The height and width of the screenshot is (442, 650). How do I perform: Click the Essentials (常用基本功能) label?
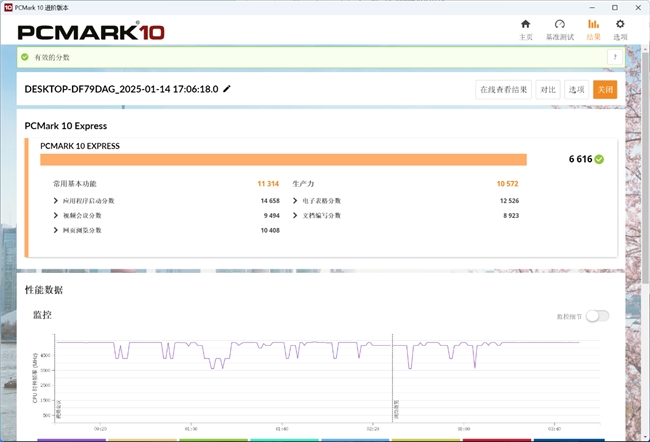[75, 184]
